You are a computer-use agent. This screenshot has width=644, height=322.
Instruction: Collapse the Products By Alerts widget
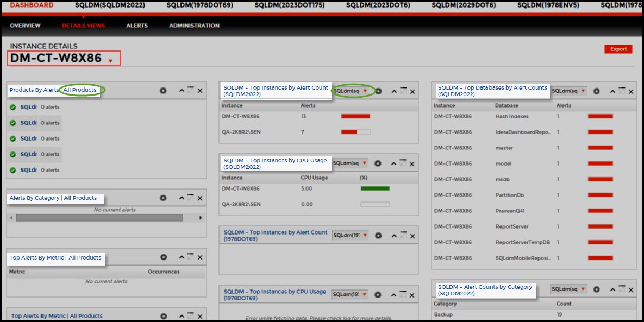(182, 91)
